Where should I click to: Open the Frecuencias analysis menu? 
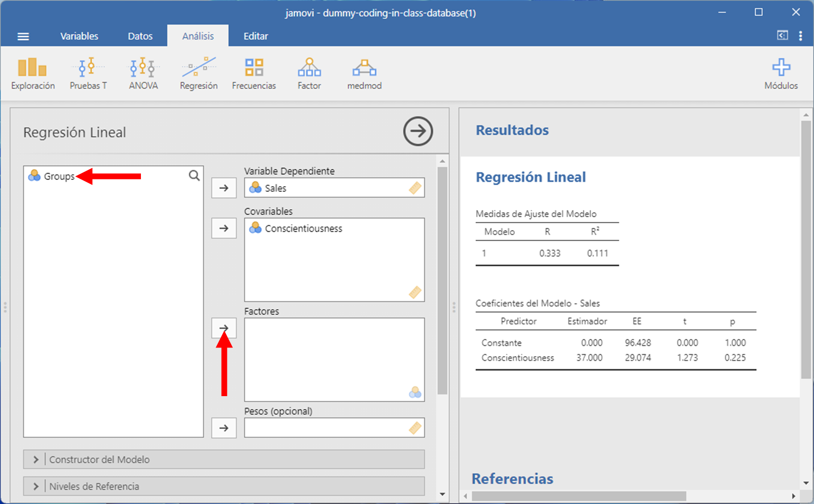click(254, 73)
